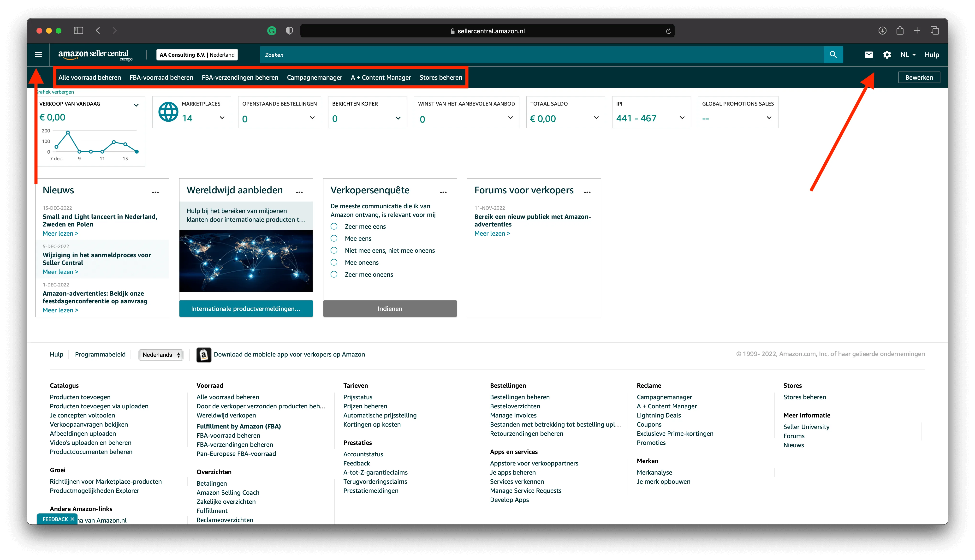Click 'Producten toevoegen' footer link

click(80, 397)
